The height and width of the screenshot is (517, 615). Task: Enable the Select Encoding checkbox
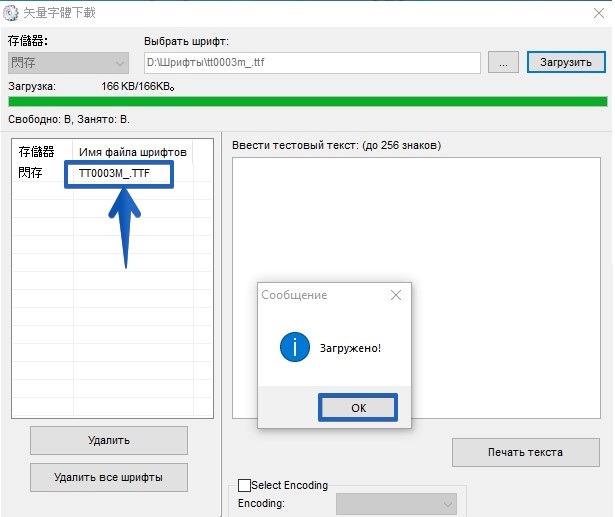pyautogui.click(x=245, y=485)
